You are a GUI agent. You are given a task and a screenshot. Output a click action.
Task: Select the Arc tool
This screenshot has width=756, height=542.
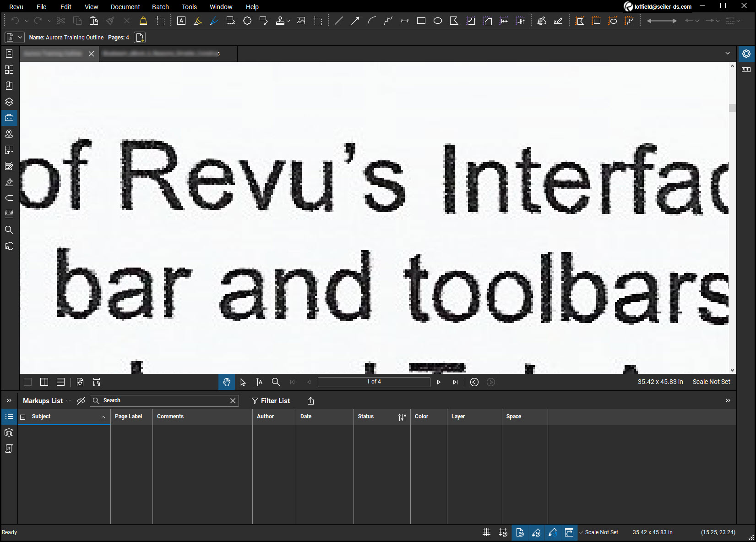pos(371,21)
